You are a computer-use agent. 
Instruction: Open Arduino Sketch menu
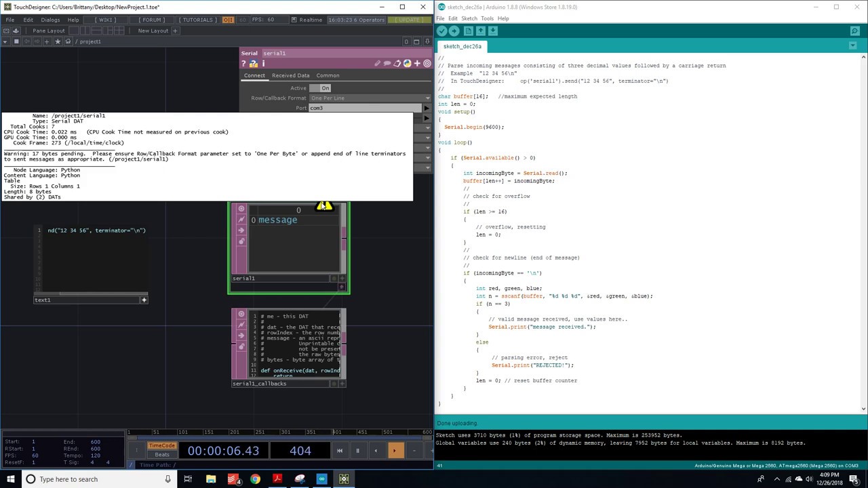(469, 18)
